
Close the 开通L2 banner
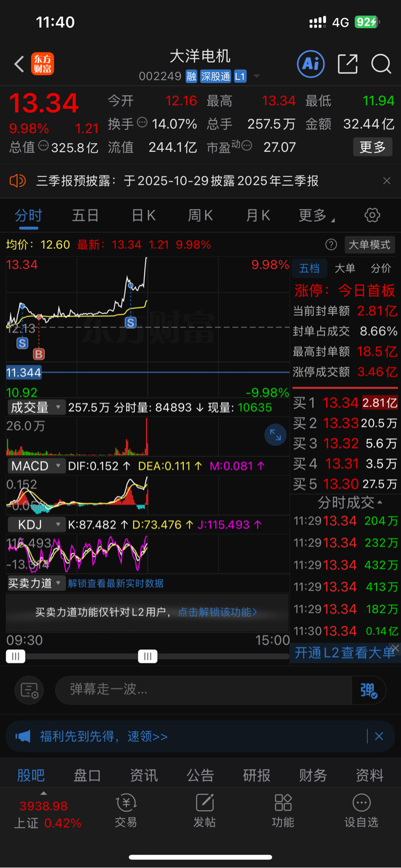click(395, 648)
